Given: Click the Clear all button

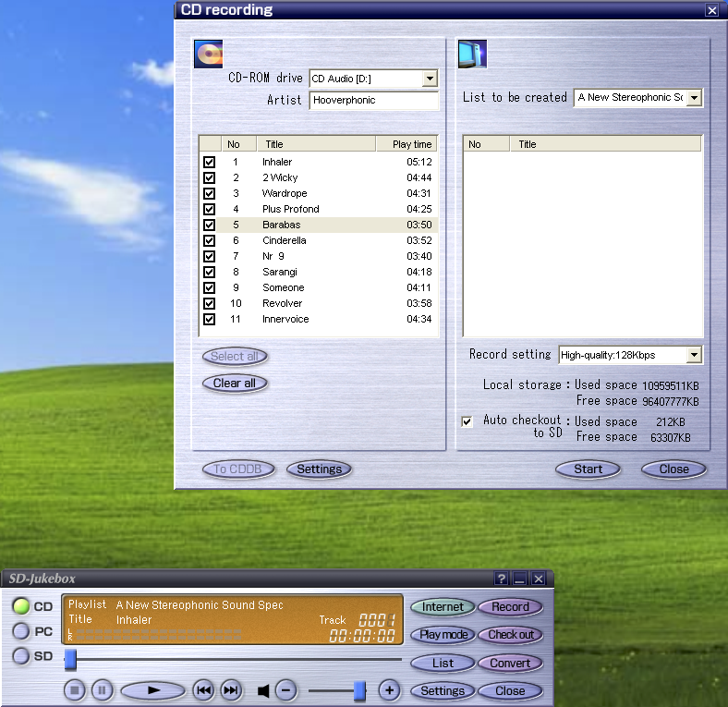Looking at the screenshot, I should click(x=235, y=384).
